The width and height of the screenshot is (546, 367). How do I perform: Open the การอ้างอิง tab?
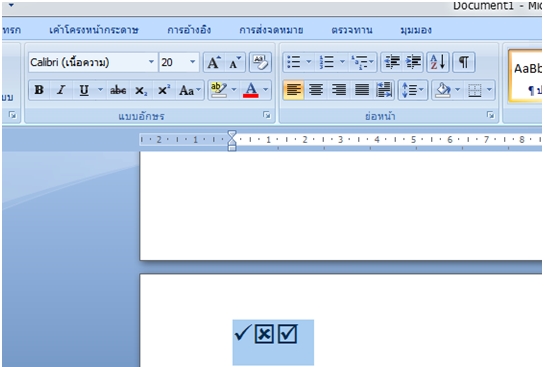coord(189,30)
